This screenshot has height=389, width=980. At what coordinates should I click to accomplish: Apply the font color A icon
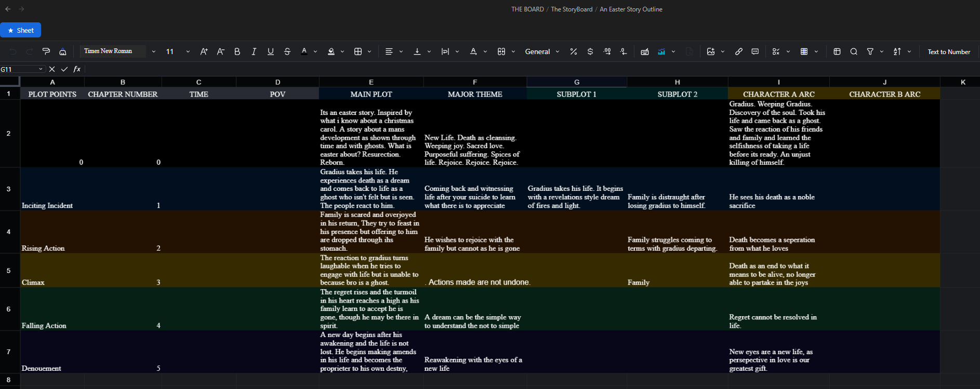pos(304,51)
